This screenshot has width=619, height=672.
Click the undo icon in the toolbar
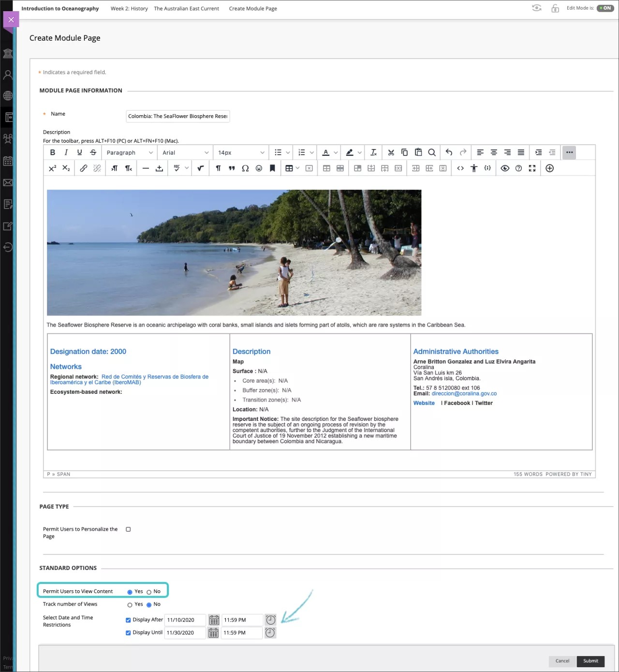coord(448,152)
